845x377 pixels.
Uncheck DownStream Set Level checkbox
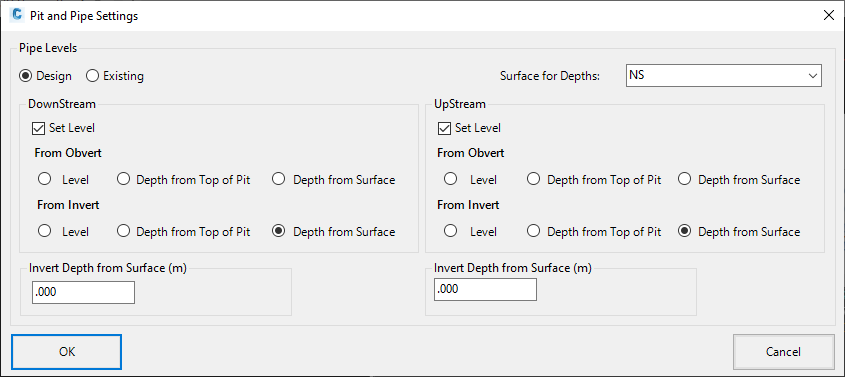point(38,128)
